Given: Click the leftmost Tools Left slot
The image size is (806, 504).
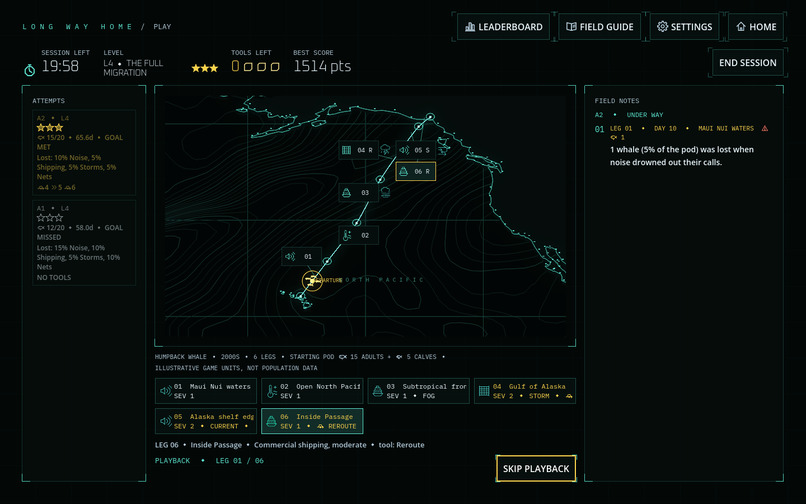Looking at the screenshot, I should 235,66.
